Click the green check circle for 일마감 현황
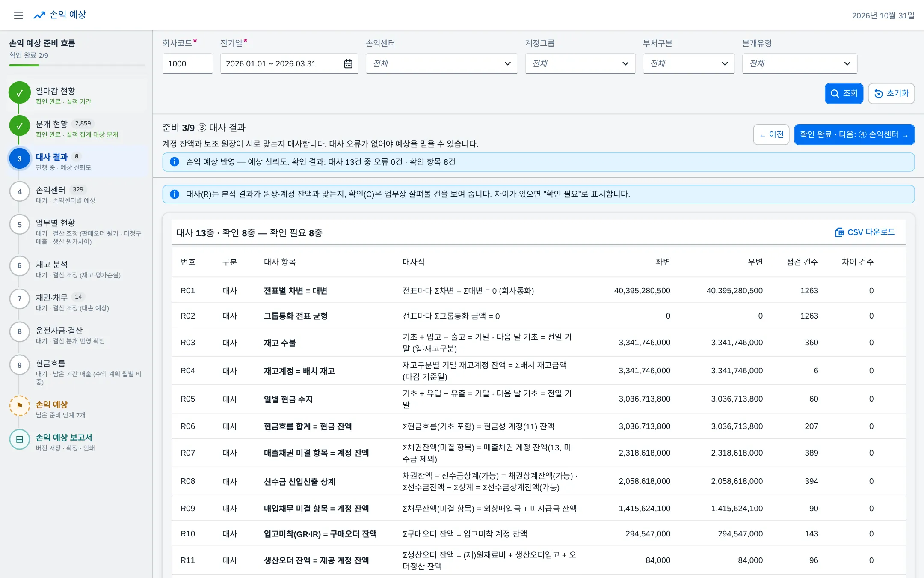Image resolution: width=924 pixels, height=578 pixels. [x=20, y=93]
